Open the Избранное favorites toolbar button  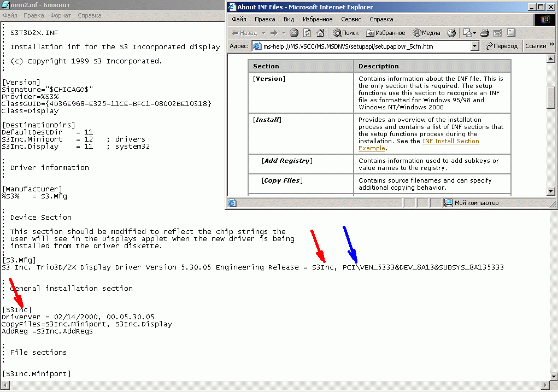coord(386,33)
